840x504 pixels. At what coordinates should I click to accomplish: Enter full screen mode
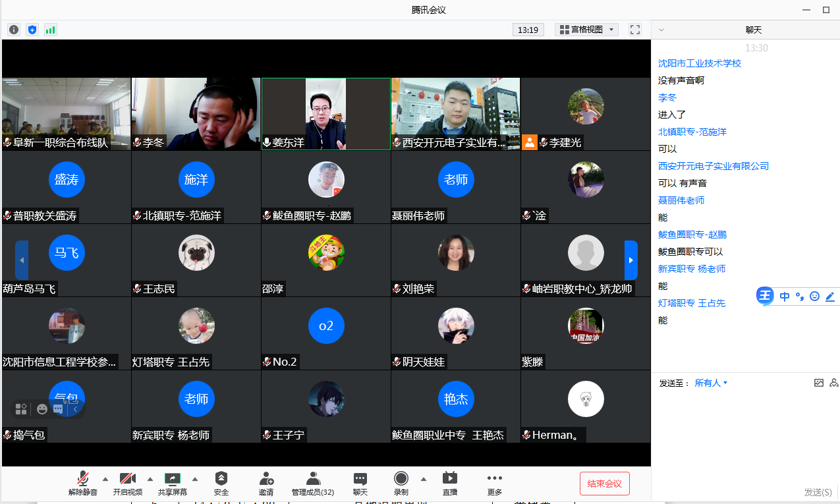635,30
